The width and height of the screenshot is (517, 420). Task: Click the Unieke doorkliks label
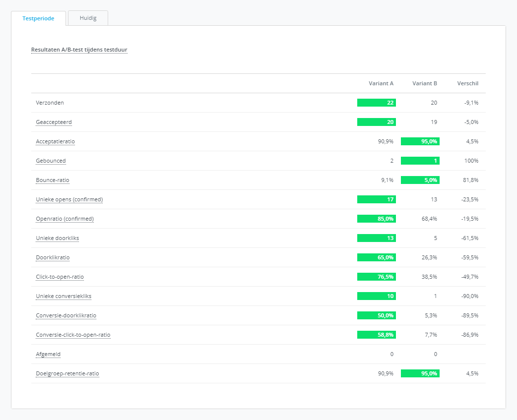click(57, 238)
